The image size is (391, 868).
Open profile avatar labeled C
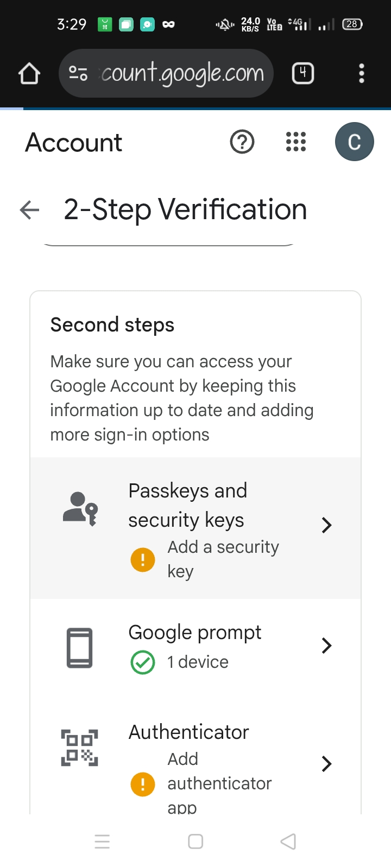(354, 142)
